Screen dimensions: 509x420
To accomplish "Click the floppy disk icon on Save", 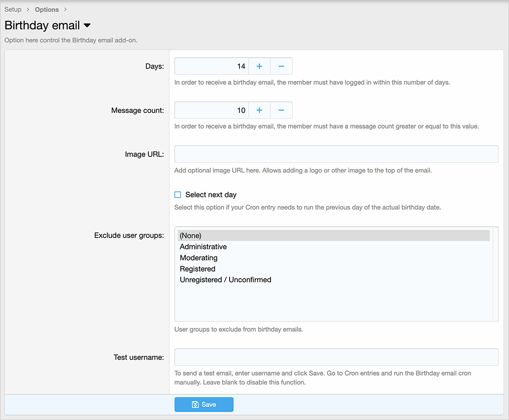I will tap(195, 405).
